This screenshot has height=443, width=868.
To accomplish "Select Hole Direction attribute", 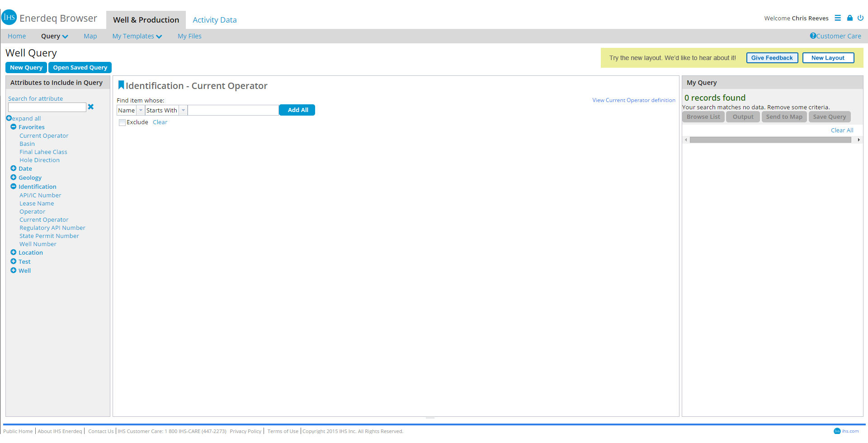I will 39,160.
